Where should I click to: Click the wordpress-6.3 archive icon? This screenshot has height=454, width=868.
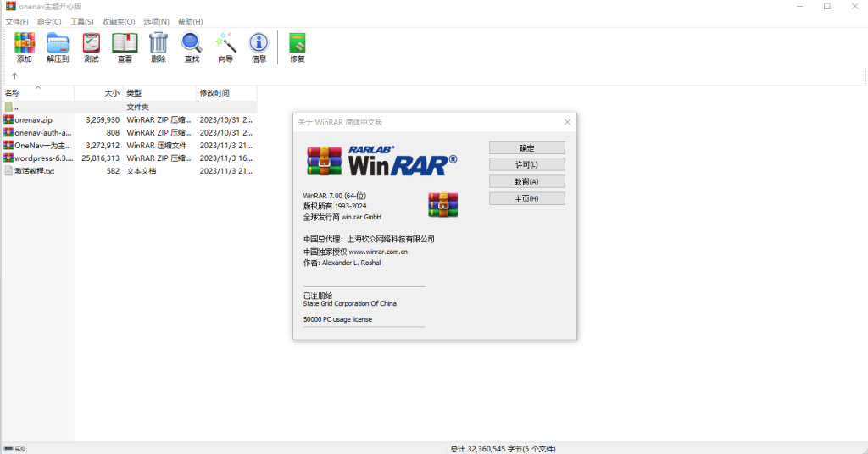click(8, 158)
